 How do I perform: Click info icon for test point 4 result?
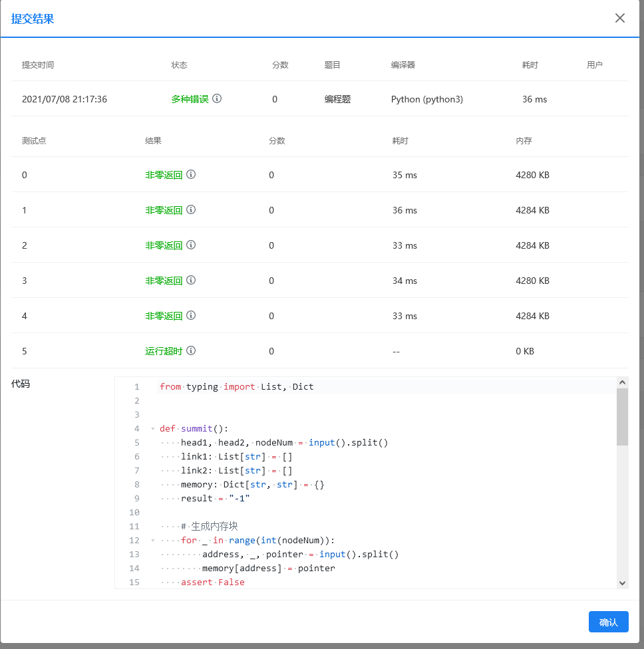191,315
